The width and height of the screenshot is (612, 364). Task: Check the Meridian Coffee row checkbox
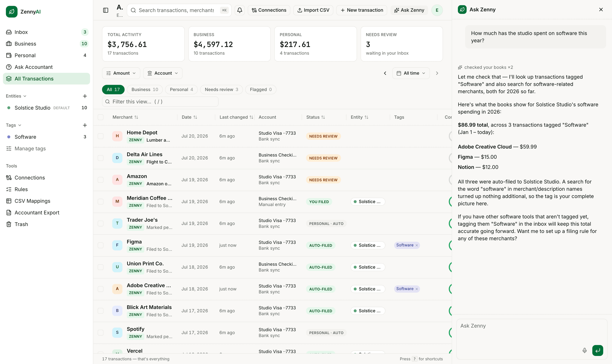pyautogui.click(x=101, y=201)
